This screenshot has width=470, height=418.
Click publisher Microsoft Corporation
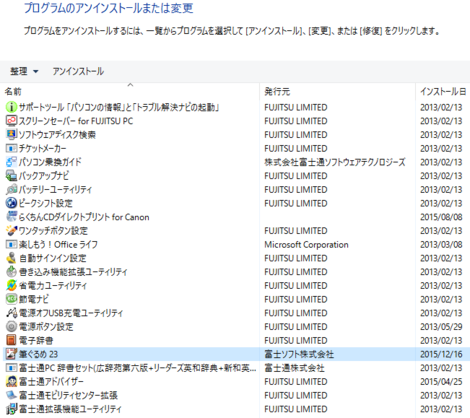tap(306, 244)
